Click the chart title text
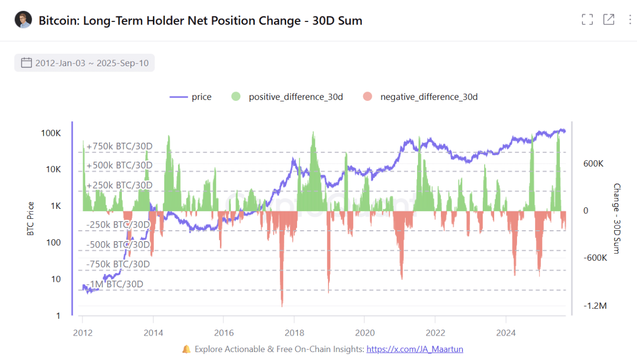Image resolution: width=637 pixels, height=364 pixels. (x=200, y=20)
